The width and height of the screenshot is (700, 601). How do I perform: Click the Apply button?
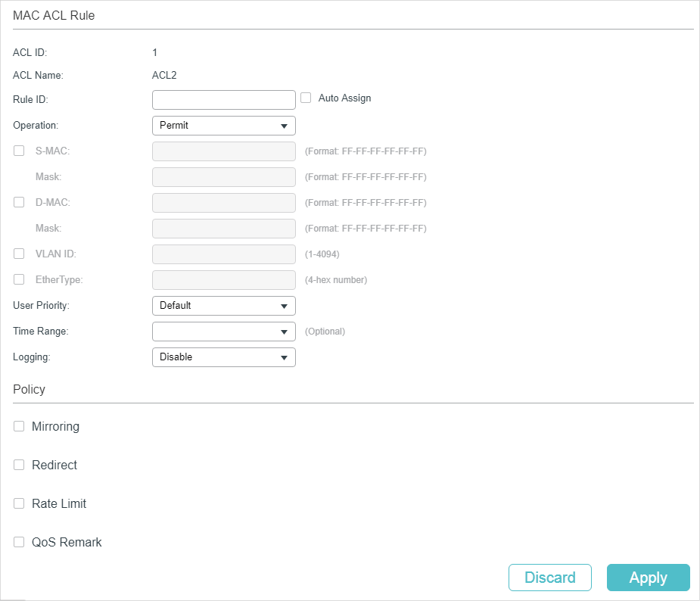point(648,578)
